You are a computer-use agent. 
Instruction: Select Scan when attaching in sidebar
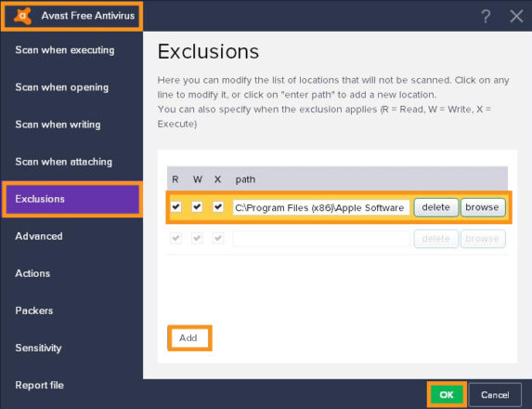point(63,162)
